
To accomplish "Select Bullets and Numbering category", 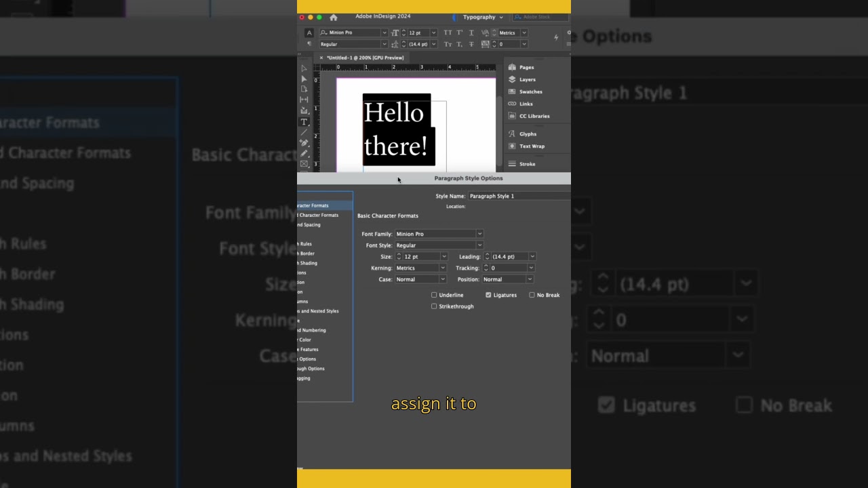I will coord(325,330).
